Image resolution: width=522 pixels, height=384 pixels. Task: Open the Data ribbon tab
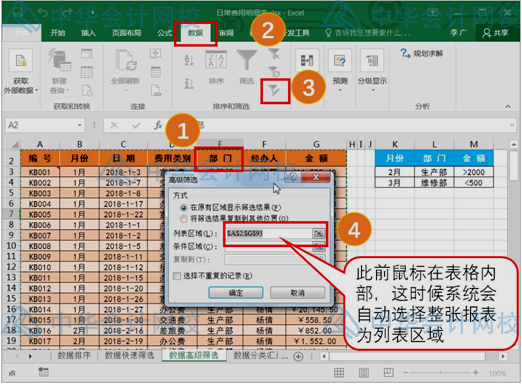(195, 33)
